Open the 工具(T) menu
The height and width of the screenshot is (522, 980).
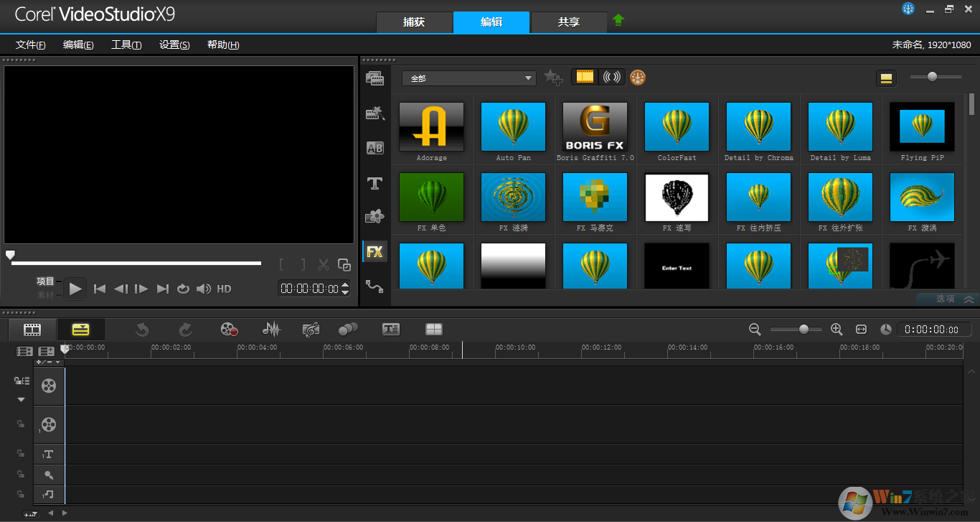tap(126, 45)
